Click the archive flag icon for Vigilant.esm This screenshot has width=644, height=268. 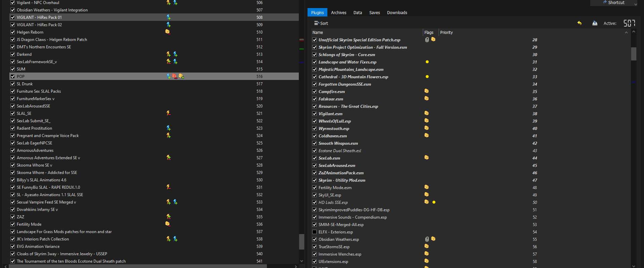click(427, 113)
